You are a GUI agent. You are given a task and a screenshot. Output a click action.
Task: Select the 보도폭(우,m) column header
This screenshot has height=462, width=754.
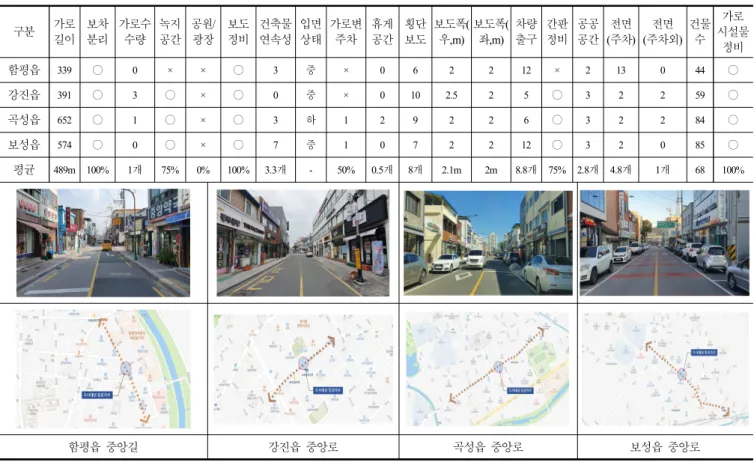point(451,32)
